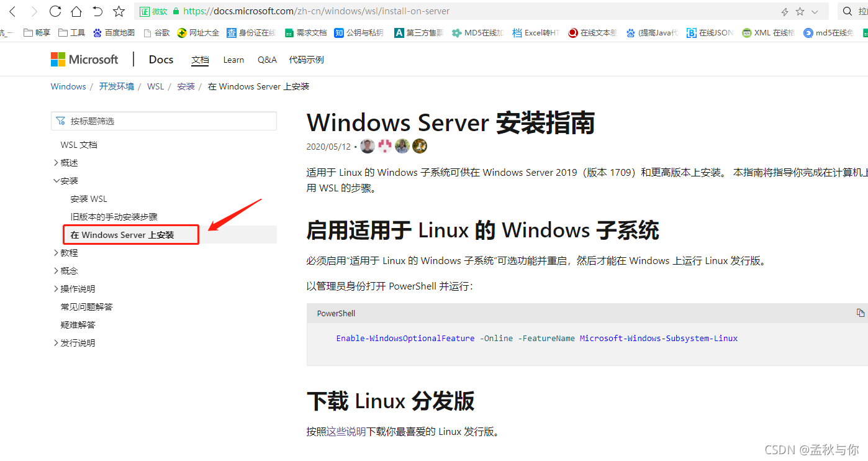Open the MD5在线加密 bookmark
This screenshot has width=868, height=461.
(478, 32)
